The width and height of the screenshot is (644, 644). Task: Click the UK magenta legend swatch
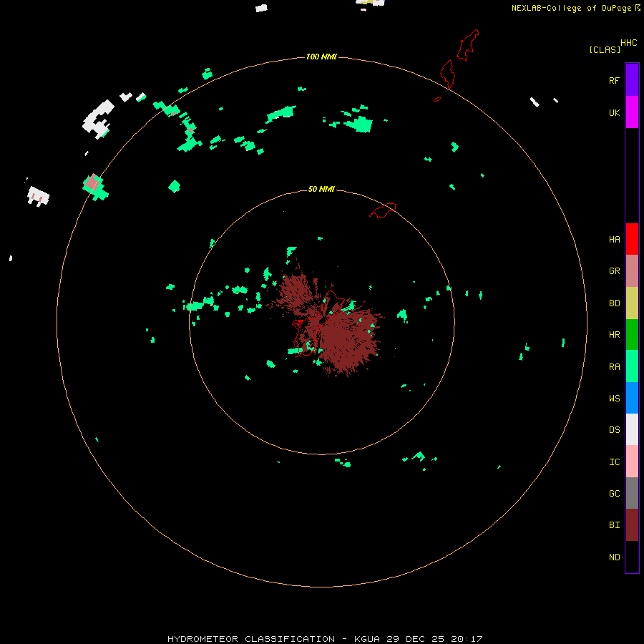pyautogui.click(x=632, y=112)
